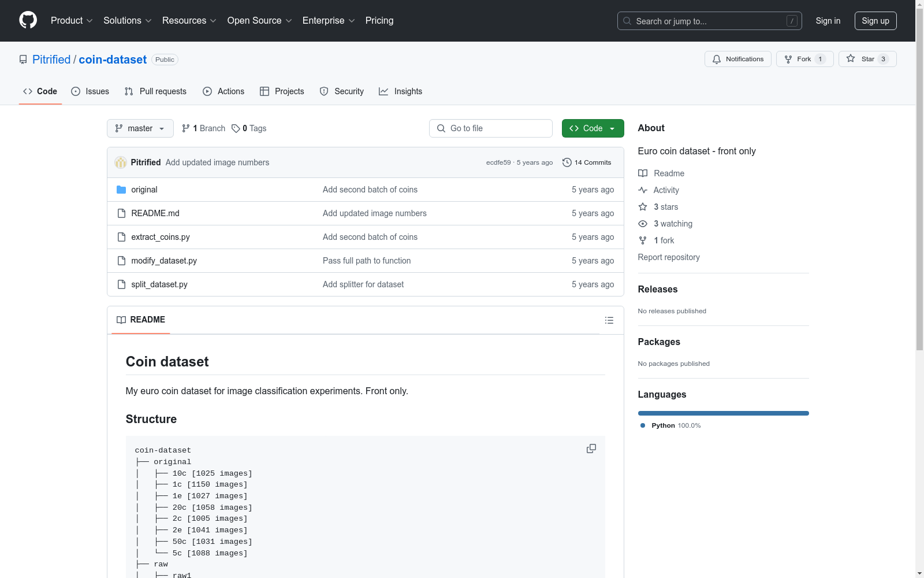The image size is (924, 578).
Task: Open commit 'Pass full path to function'
Action: click(x=367, y=261)
